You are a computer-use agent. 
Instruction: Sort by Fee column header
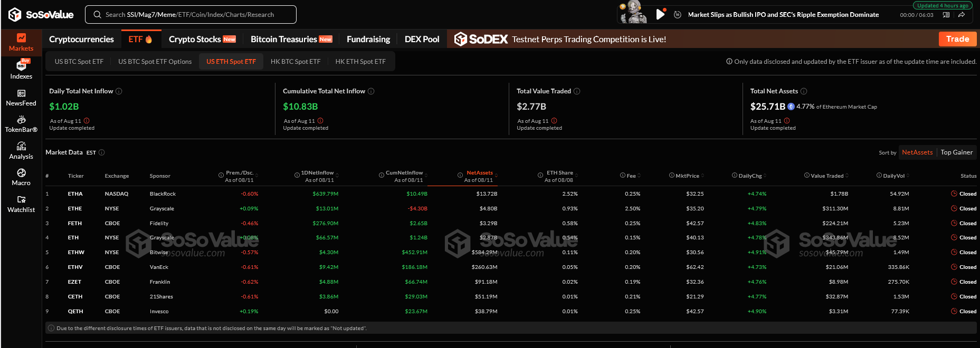click(631, 176)
